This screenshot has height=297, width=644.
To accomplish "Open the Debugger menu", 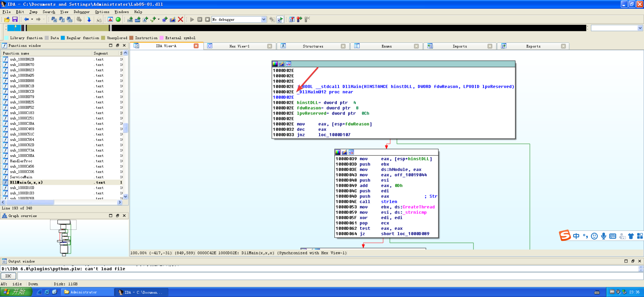I will (x=82, y=12).
